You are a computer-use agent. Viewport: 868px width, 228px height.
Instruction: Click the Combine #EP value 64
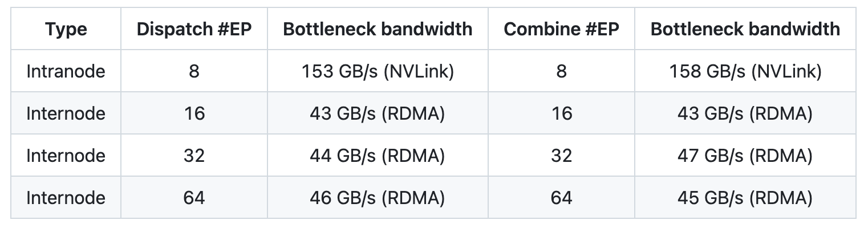(561, 198)
